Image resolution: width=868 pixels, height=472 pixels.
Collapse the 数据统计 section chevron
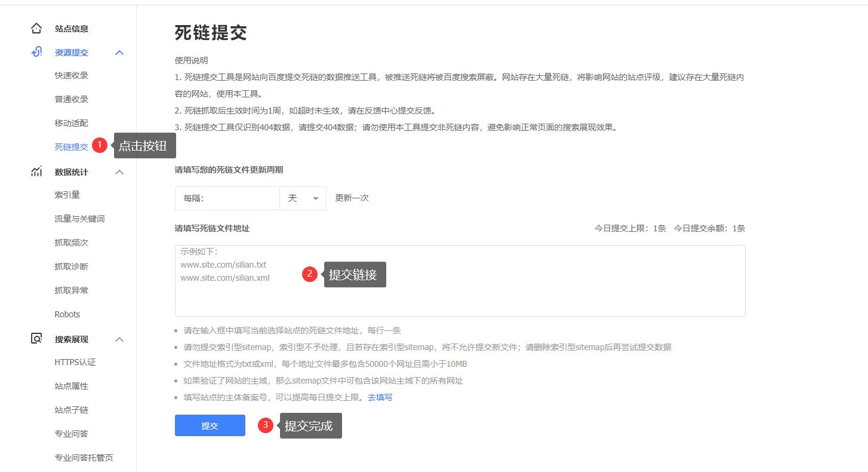click(x=119, y=172)
